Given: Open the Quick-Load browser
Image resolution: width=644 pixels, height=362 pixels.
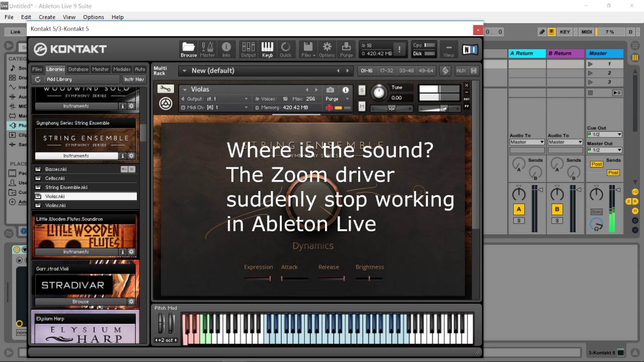Looking at the screenshot, I should pyautogui.click(x=286, y=49).
